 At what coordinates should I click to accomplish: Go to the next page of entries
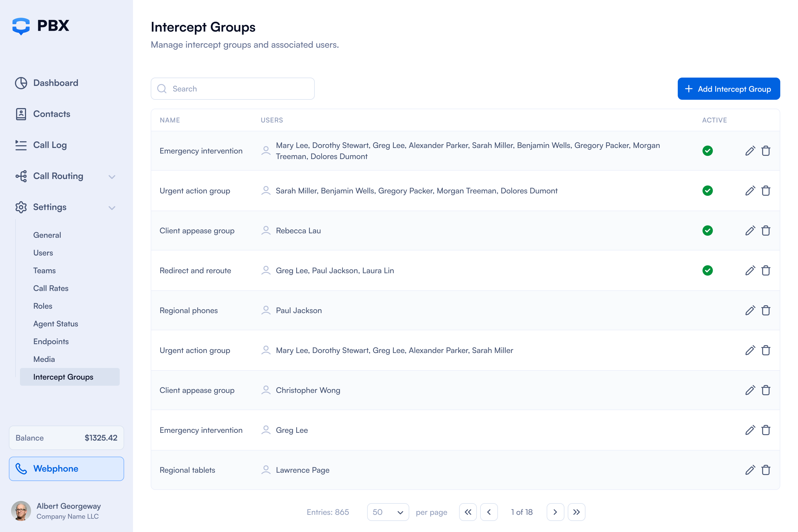(555, 512)
